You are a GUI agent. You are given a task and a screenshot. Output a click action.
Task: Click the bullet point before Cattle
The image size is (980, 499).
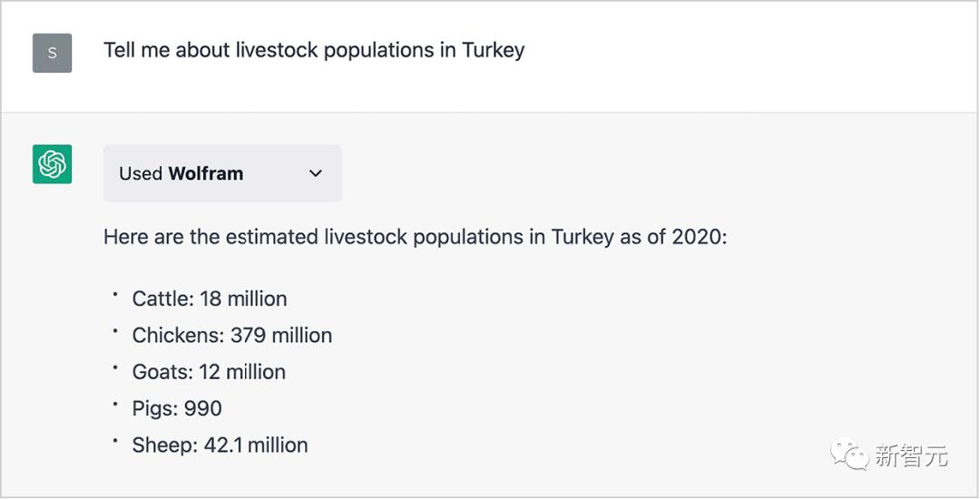point(116,295)
